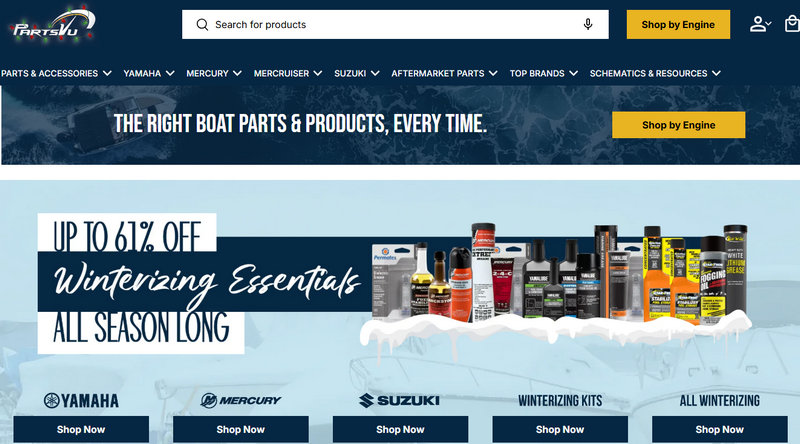Open the MerCruiser dropdown menu

[288, 73]
